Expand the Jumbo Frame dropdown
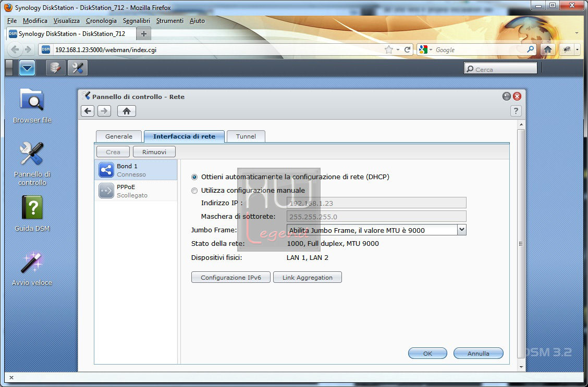 pos(462,230)
